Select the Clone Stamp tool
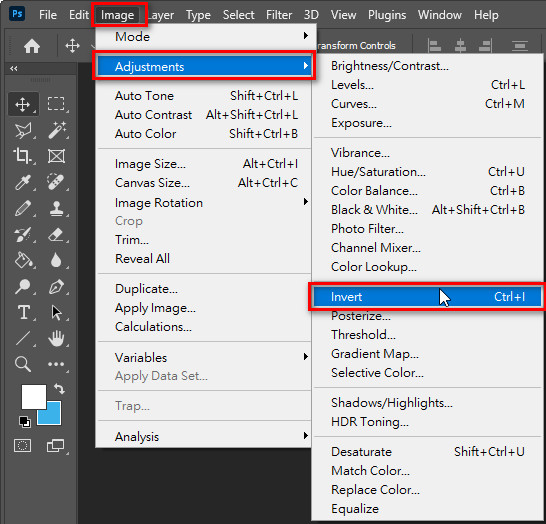The height and width of the screenshot is (524, 546). [x=56, y=208]
